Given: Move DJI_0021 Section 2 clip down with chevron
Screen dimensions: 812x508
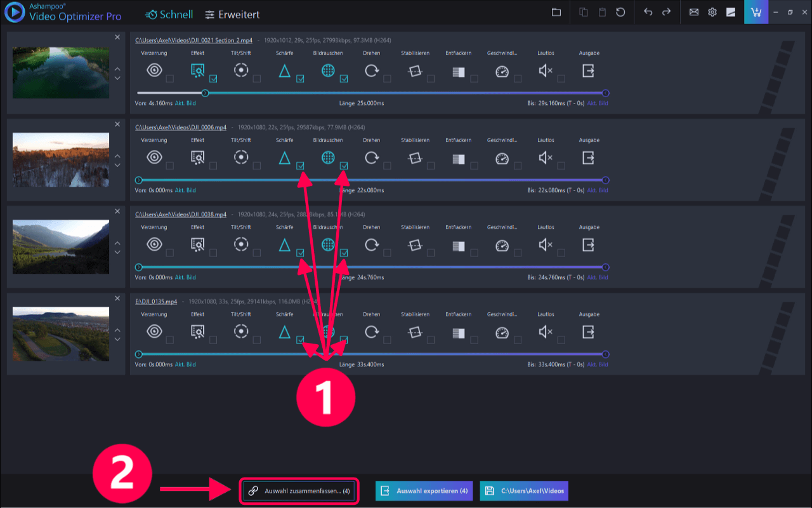Looking at the screenshot, I should (x=117, y=78).
